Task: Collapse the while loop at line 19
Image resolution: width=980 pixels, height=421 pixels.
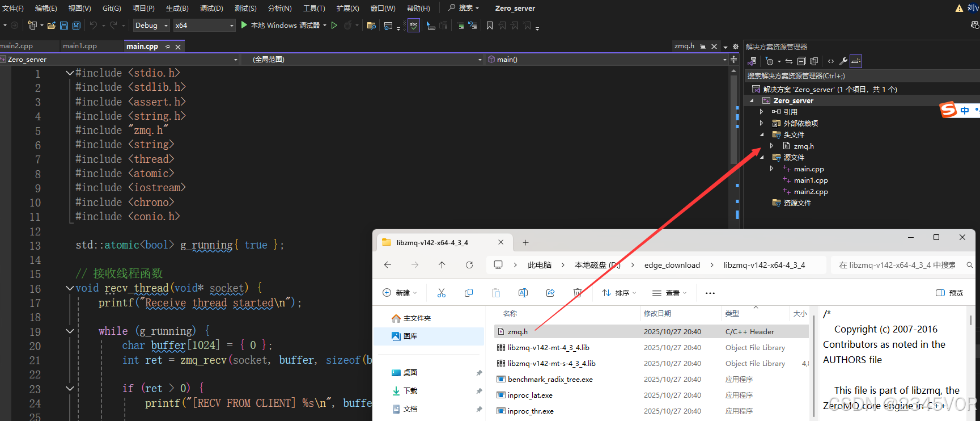Action: 70,331
